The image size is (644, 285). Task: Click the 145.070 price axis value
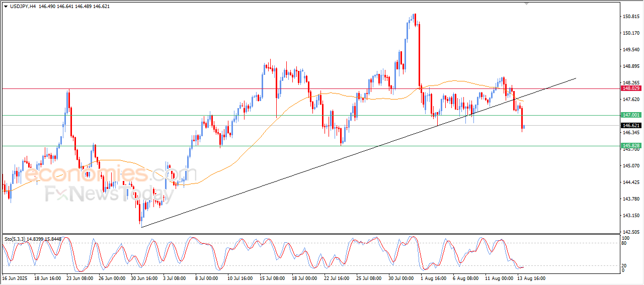631,166
